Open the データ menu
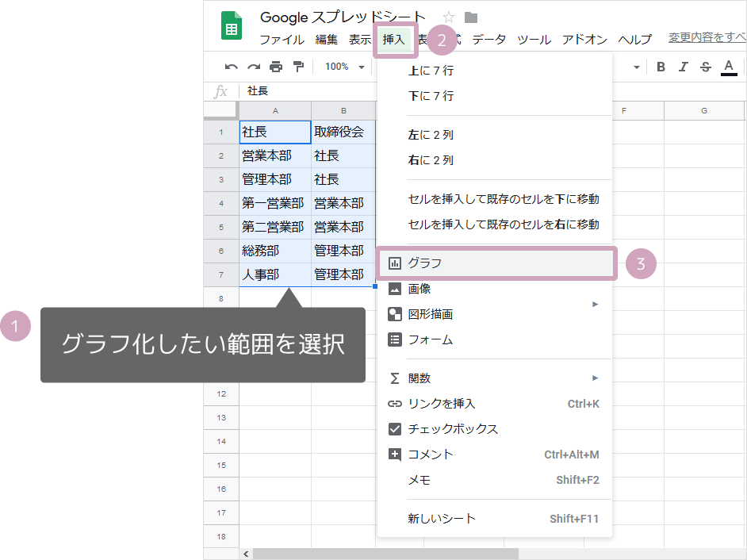The width and height of the screenshot is (747, 560). click(x=489, y=39)
